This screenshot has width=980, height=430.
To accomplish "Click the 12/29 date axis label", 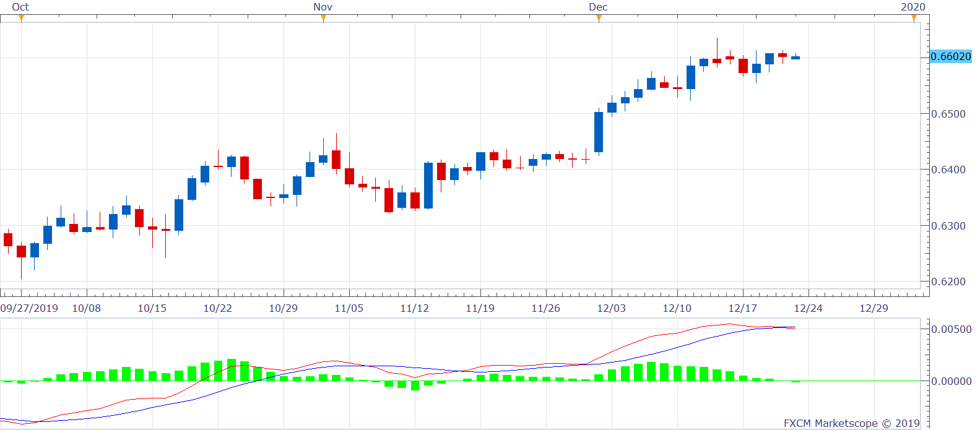I will tap(874, 308).
